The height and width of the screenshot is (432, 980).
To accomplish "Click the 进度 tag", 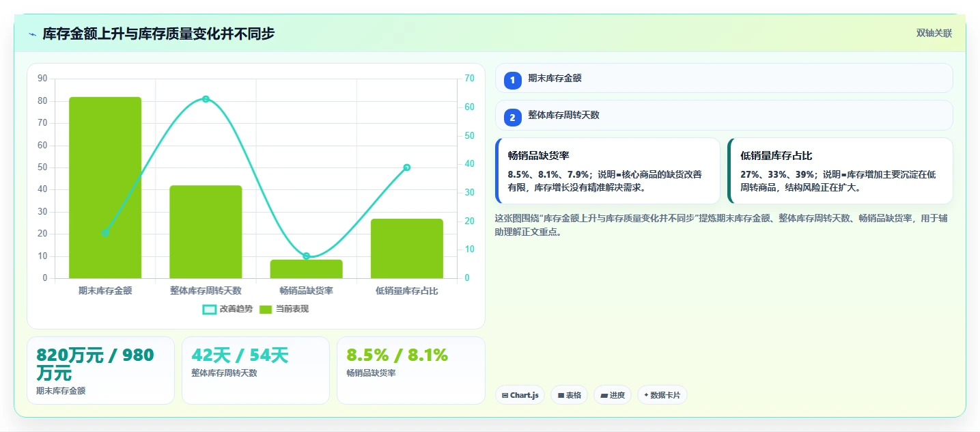I will tap(613, 395).
